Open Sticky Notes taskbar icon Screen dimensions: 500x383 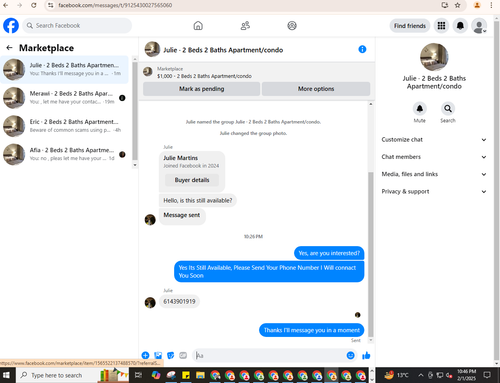(x=186, y=375)
